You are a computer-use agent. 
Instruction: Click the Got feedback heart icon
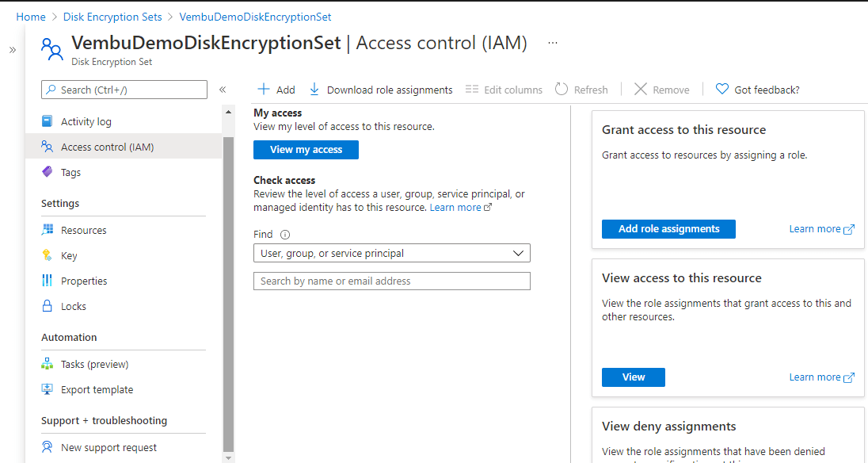click(721, 90)
